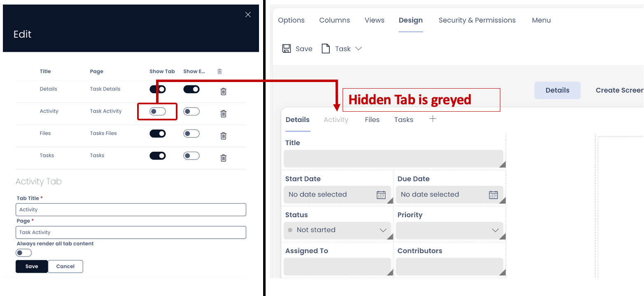Screen dimensions: 644x296
Task: Click the Tasks page cell in last row
Action: click(97, 155)
